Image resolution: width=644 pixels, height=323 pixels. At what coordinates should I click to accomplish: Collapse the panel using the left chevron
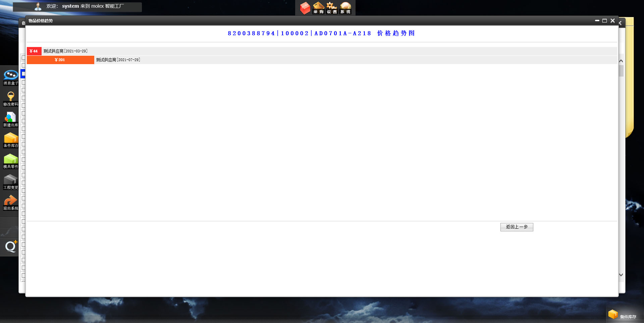[621, 23]
